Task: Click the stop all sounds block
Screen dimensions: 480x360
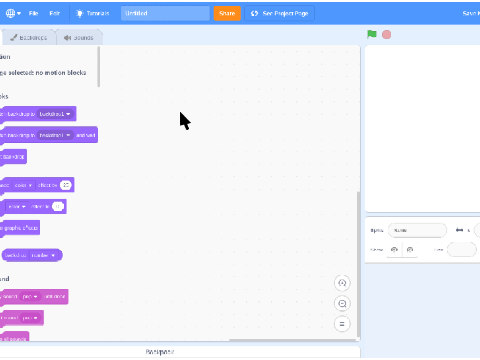Action: [15, 337]
